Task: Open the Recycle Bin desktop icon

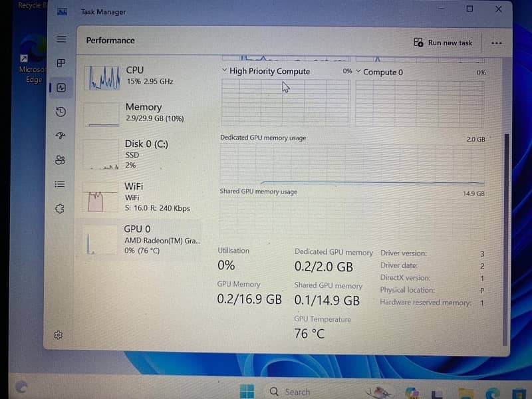Action: coord(32,5)
